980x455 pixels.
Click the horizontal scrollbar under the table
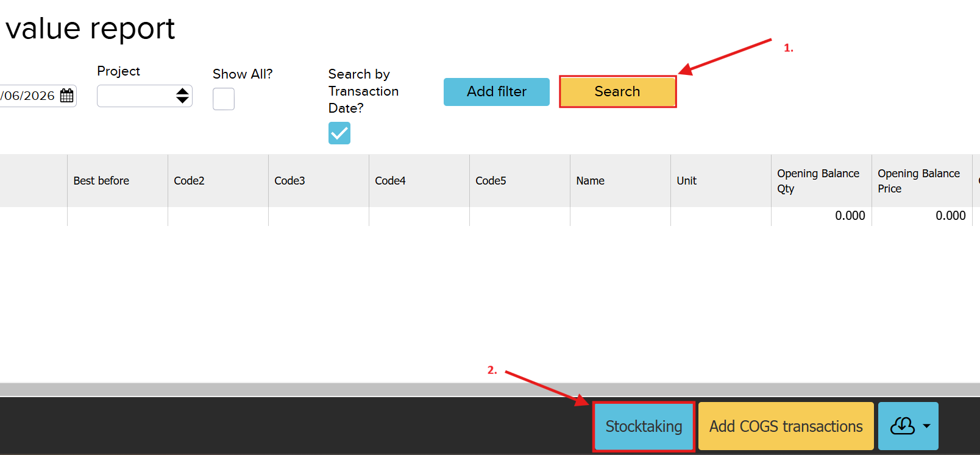point(488,389)
